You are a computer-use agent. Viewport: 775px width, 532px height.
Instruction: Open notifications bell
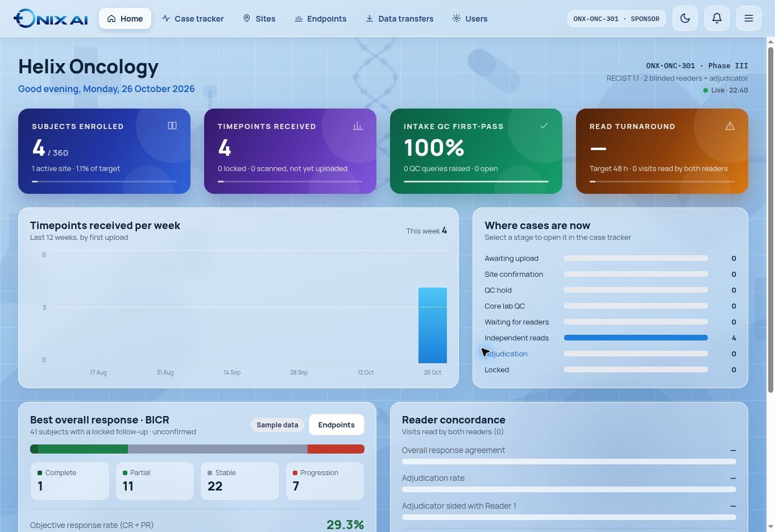pos(717,19)
